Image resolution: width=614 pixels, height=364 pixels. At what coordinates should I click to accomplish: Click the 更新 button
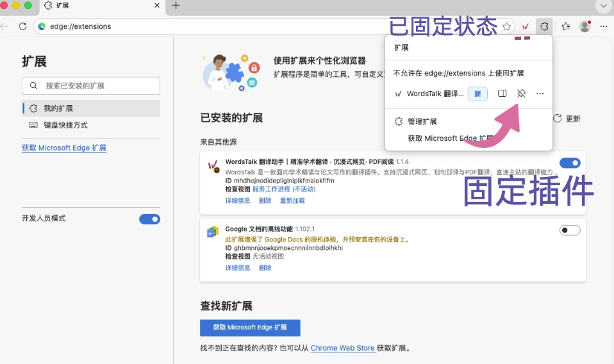coord(567,119)
